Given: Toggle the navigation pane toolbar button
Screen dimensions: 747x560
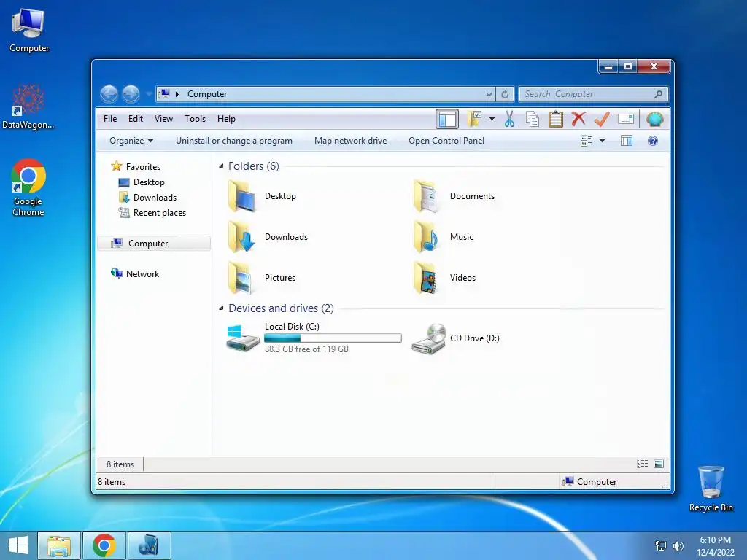Looking at the screenshot, I should pyautogui.click(x=447, y=119).
